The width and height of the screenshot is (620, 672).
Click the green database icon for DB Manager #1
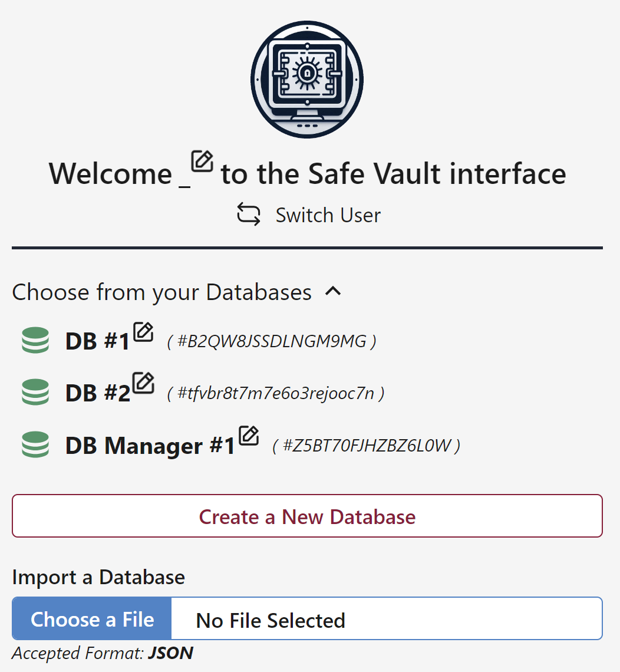click(x=35, y=445)
